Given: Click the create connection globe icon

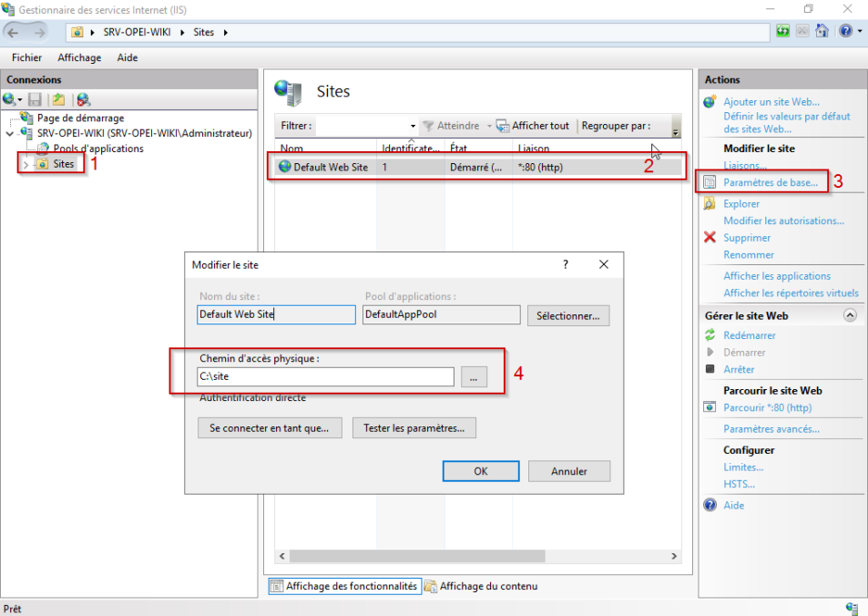Looking at the screenshot, I should tap(9, 99).
